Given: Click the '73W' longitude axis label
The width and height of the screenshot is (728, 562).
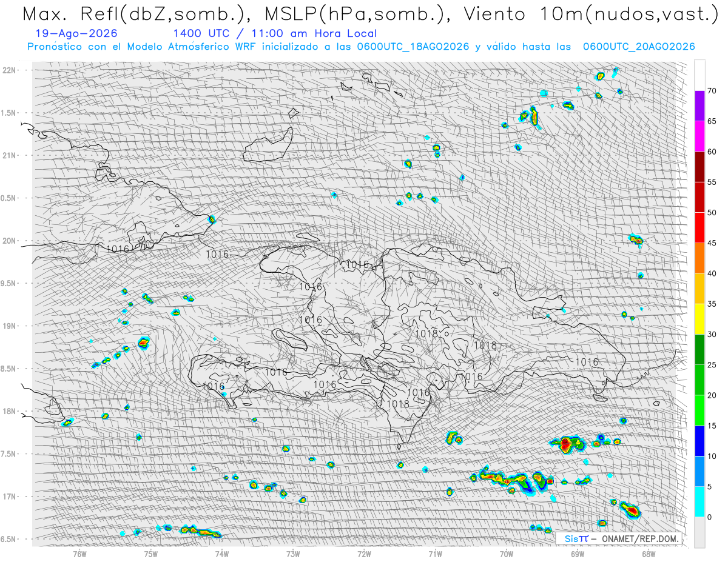Looking at the screenshot, I should tap(293, 554).
